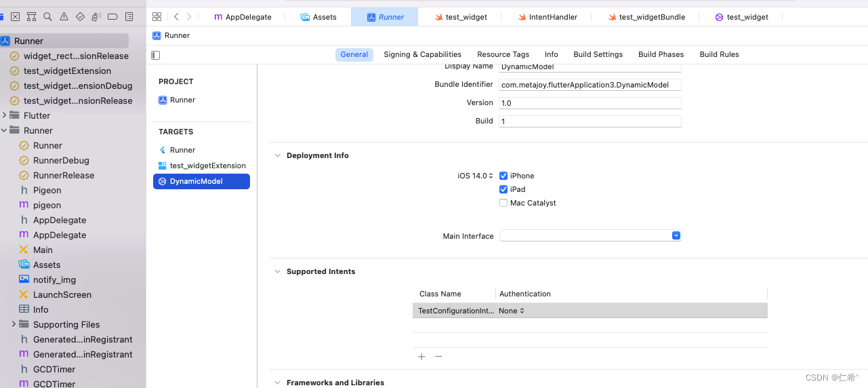Uncheck the iPhone checkbox
868x388 pixels.
click(x=503, y=176)
